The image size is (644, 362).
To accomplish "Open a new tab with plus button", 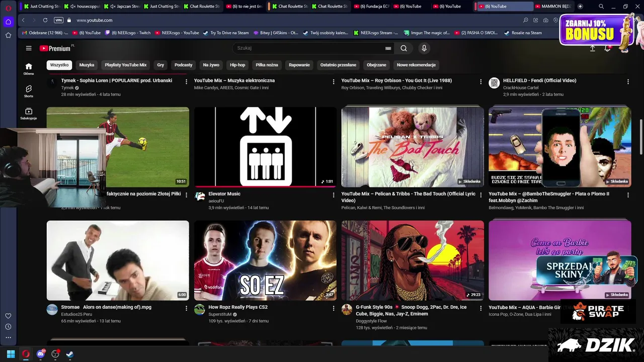I will pyautogui.click(x=580, y=7).
